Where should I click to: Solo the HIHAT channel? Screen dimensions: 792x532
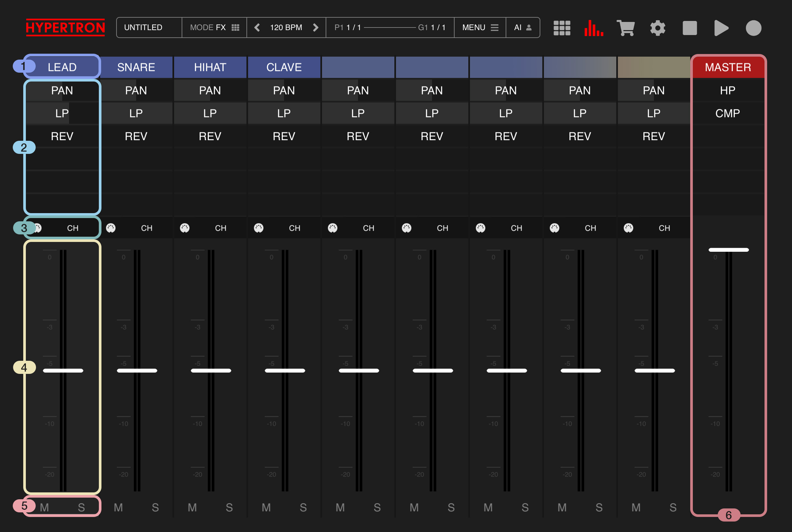click(229, 507)
